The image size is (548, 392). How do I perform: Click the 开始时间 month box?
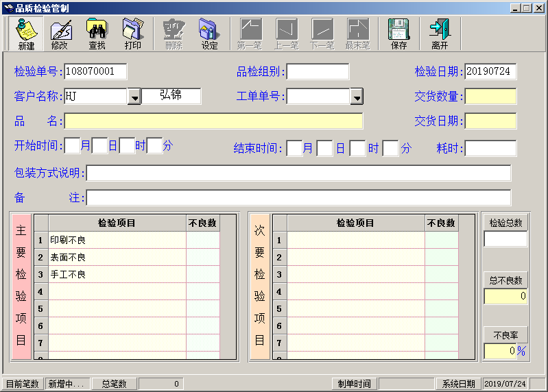coord(72,145)
